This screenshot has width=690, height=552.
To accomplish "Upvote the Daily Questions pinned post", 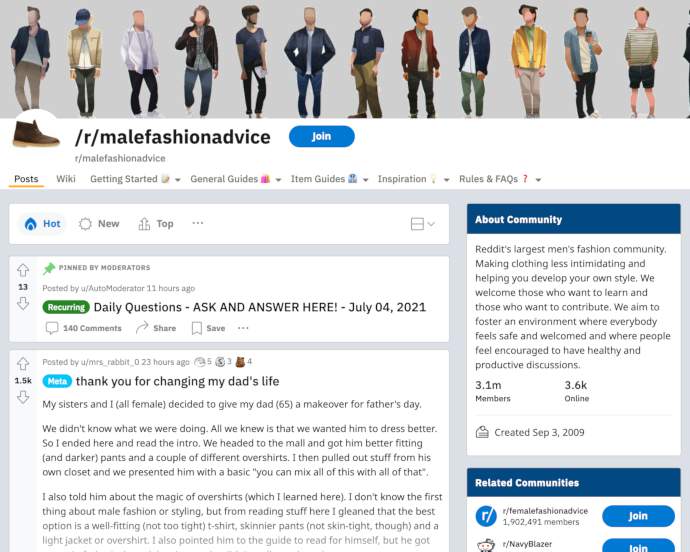I will click(23, 270).
